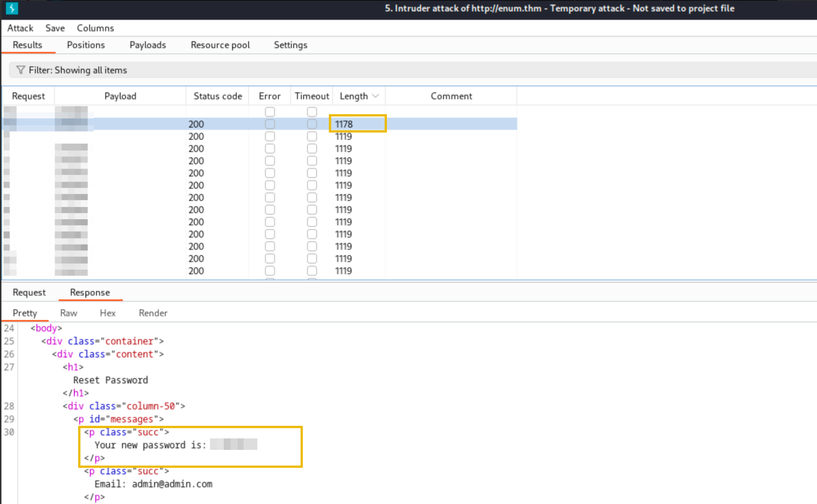Select the Hex response view

pyautogui.click(x=108, y=313)
